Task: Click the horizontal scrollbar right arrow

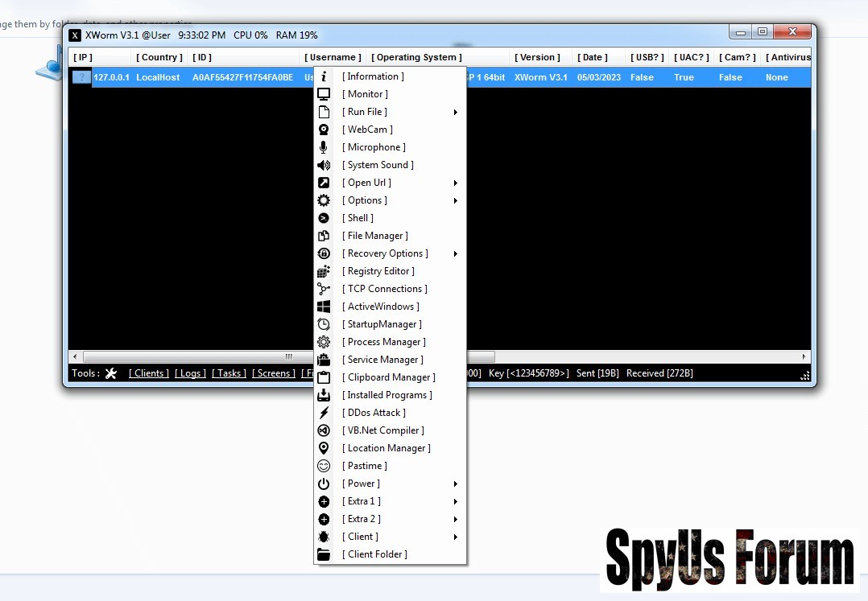Action: (x=804, y=356)
